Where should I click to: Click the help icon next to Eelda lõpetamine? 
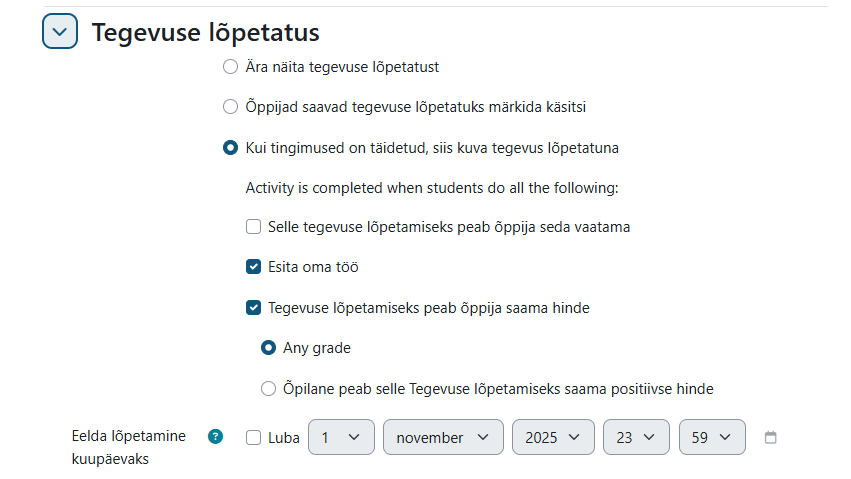point(215,437)
